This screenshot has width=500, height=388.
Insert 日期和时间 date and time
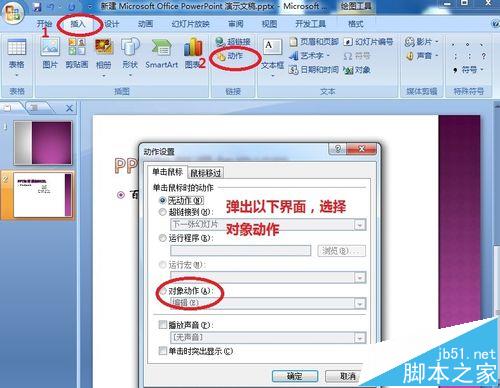click(314, 70)
